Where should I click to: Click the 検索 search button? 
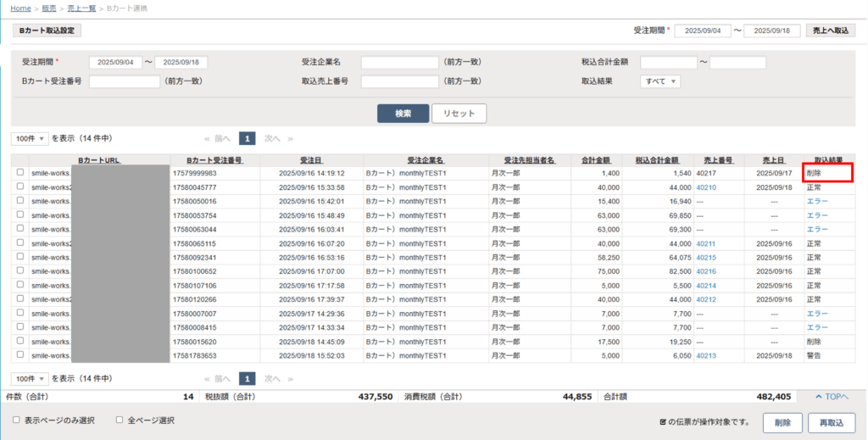[x=403, y=114]
